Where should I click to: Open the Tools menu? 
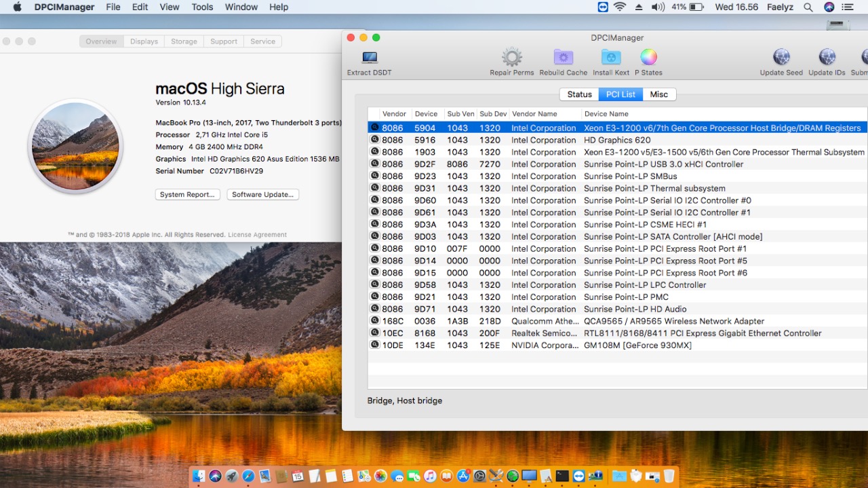(x=202, y=7)
